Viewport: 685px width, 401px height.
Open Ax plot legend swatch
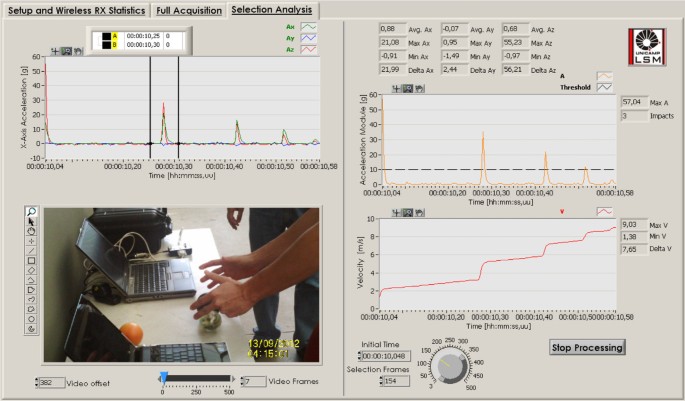point(309,27)
